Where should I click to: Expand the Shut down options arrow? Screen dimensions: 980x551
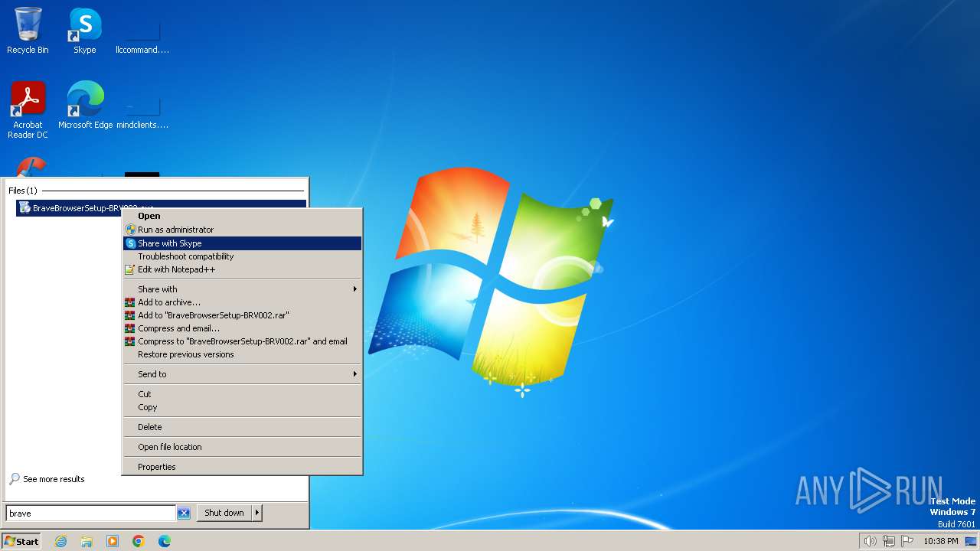[257, 513]
